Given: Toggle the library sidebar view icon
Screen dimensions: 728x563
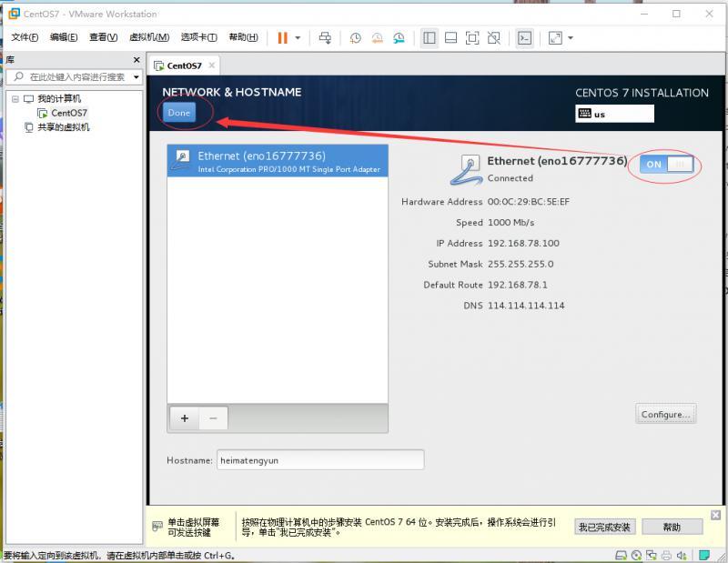Looking at the screenshot, I should [x=430, y=37].
